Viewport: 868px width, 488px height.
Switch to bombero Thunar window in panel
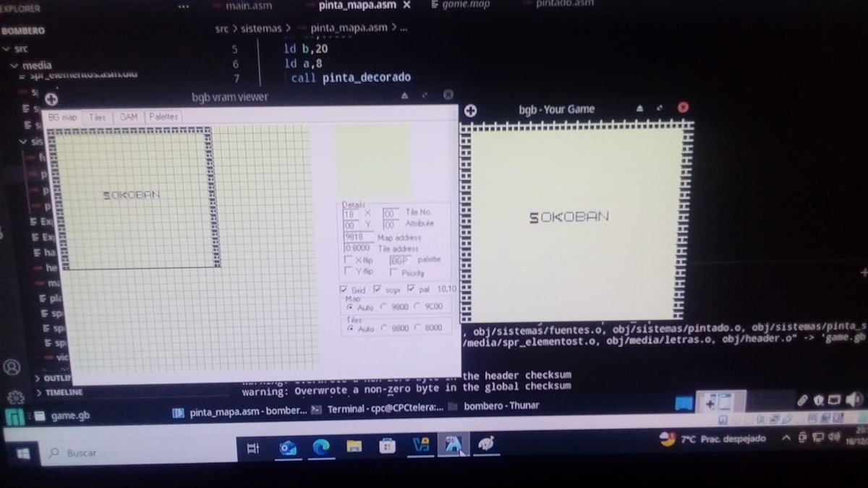pyautogui.click(x=493, y=406)
